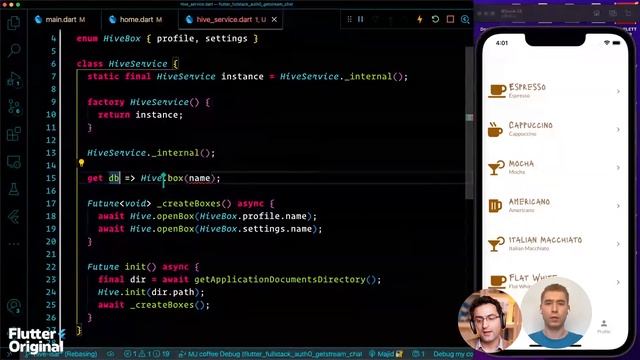The height and width of the screenshot is (360, 640).
Task: Tap the Americano mug icon
Action: point(495,206)
